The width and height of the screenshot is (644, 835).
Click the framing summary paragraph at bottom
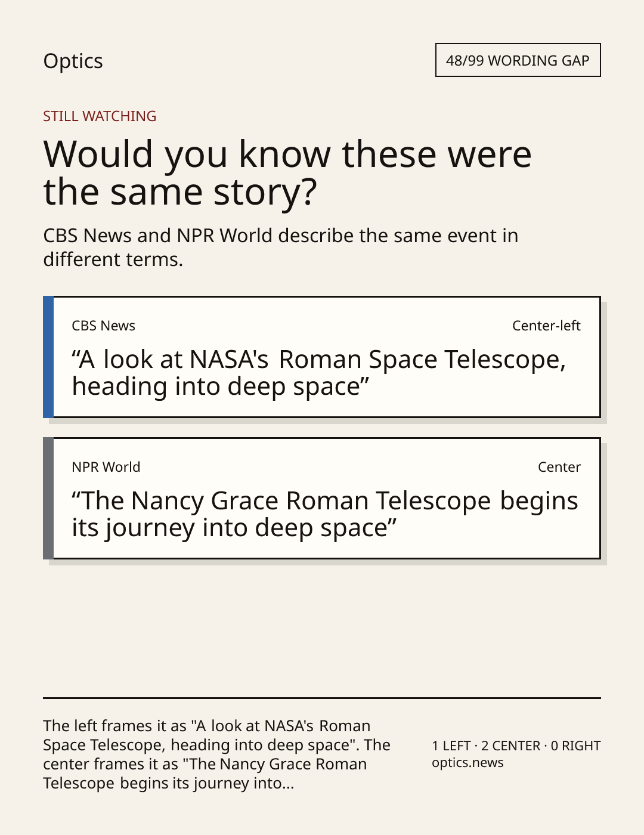pyautogui.click(x=216, y=754)
